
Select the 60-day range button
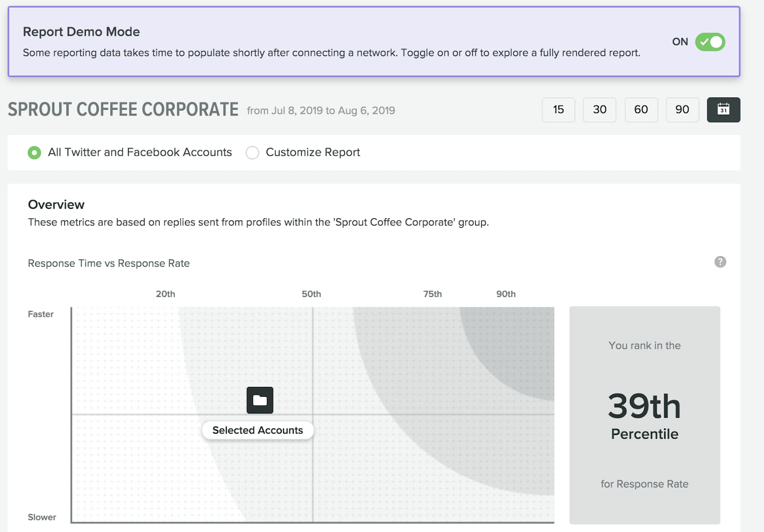coord(641,110)
